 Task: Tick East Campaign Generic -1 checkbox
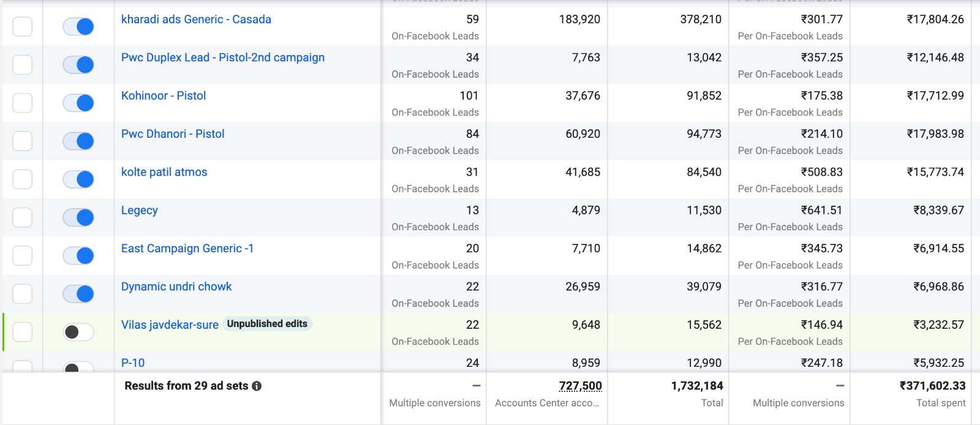(x=23, y=255)
